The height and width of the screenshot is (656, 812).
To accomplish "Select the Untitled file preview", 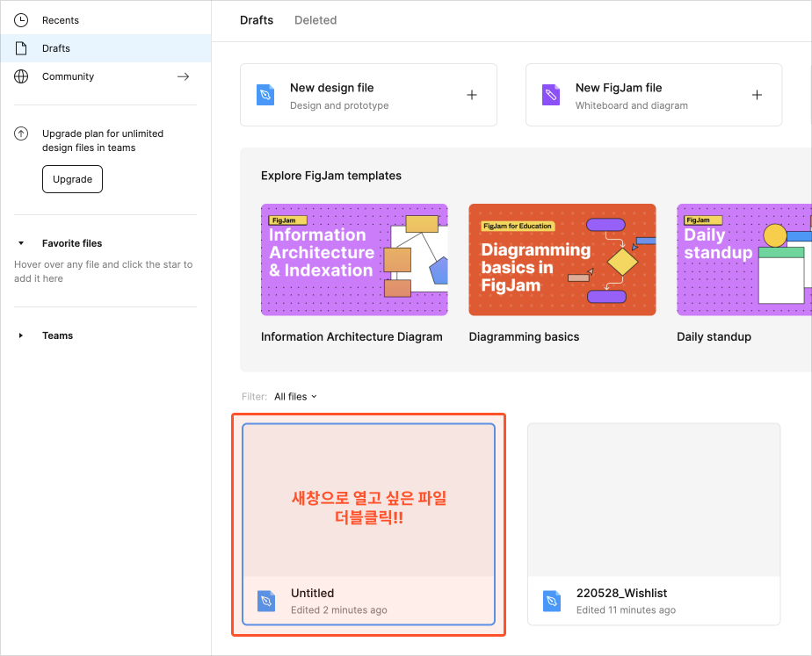I will pyautogui.click(x=369, y=500).
